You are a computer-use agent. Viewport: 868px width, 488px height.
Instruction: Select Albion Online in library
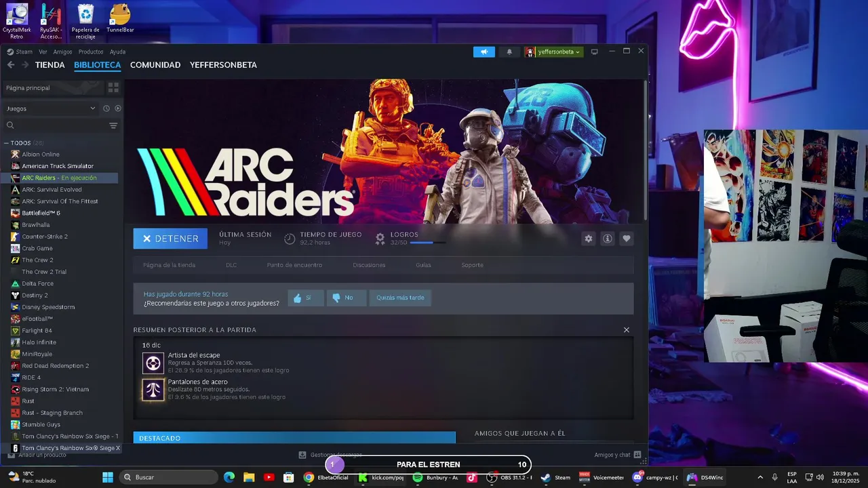coord(41,154)
